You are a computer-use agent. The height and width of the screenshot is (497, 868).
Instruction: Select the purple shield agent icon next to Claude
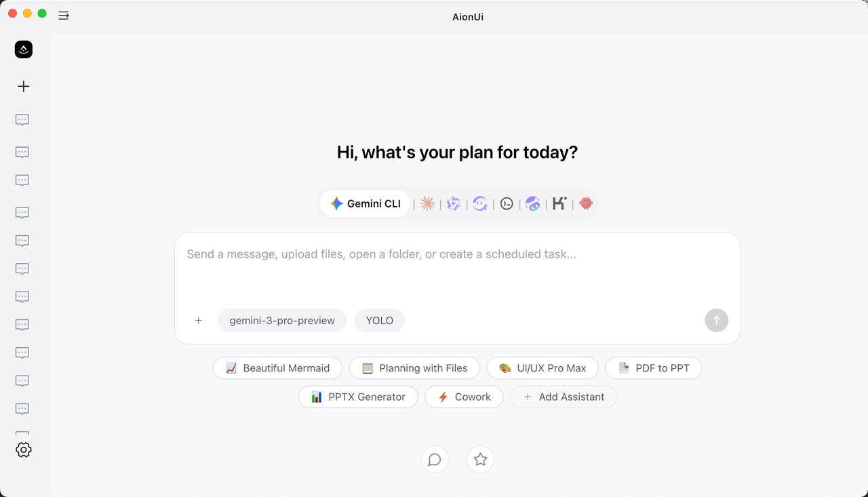coord(453,203)
